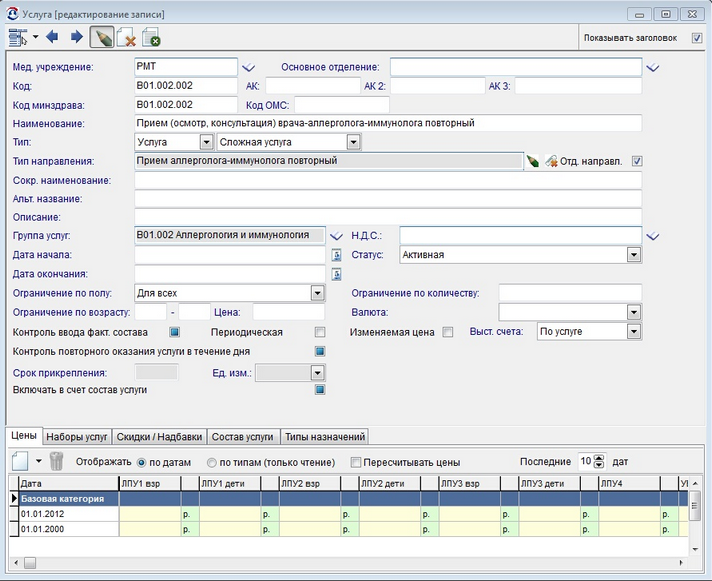The image size is (712, 581).
Task: Toggle Включать в счет состав услуги checkbox
Action: point(320,389)
